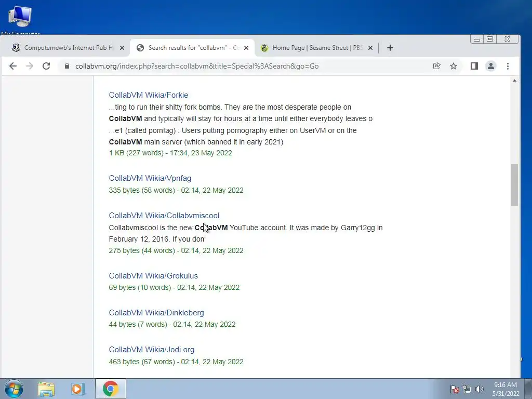Click text "1 KB (227 words) - 17:34, 23 May 2022"
The width and height of the screenshot is (532, 399).
coord(170,153)
